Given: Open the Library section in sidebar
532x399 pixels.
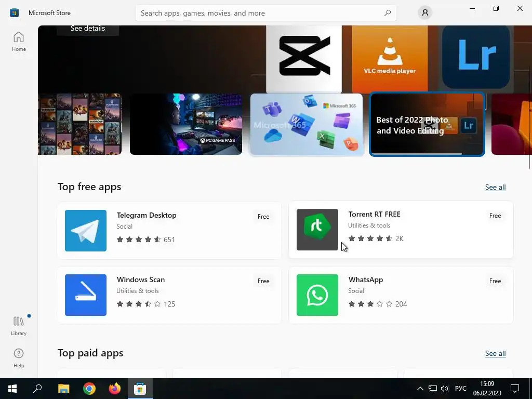Looking at the screenshot, I should coord(19,326).
